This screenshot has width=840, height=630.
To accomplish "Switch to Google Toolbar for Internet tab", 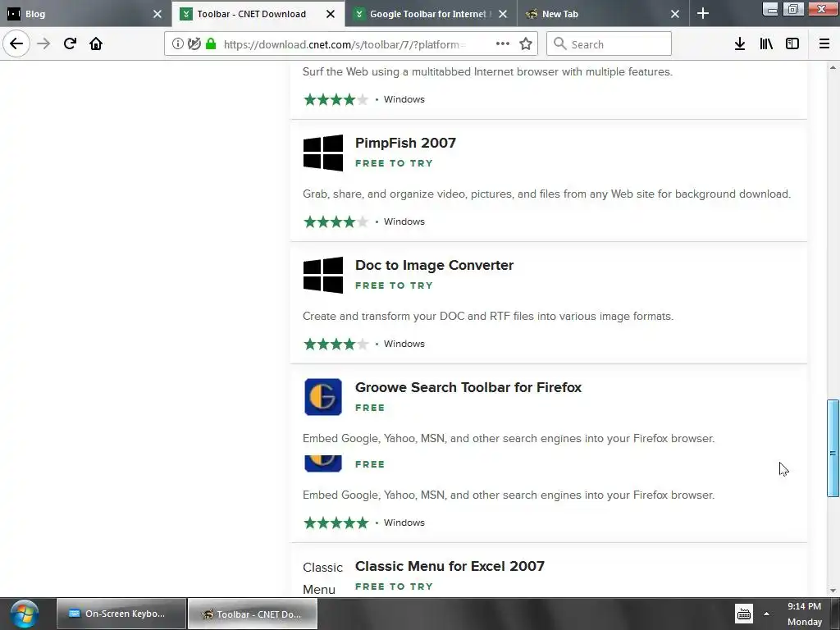I will pos(431,14).
